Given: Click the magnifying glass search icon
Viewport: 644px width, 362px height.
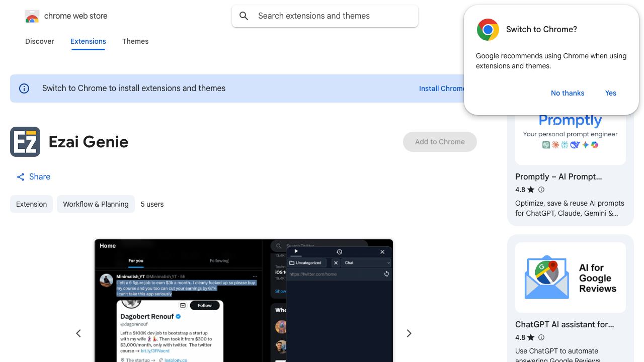Looking at the screenshot, I should pos(244,16).
